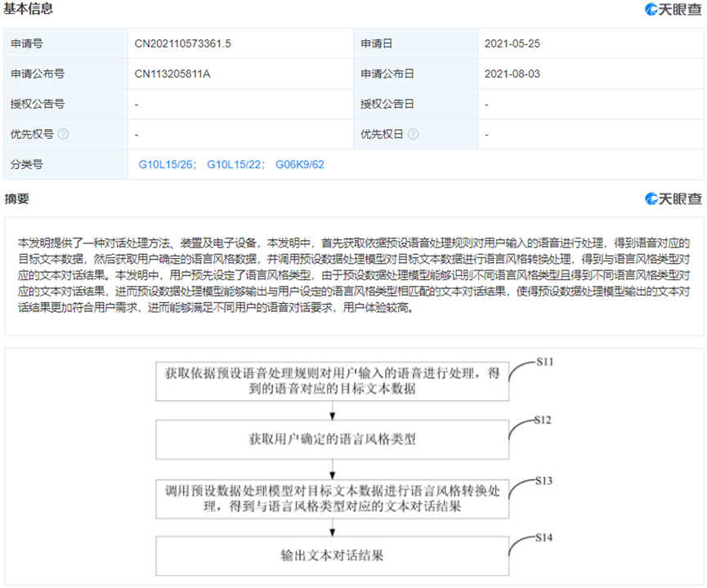Image resolution: width=707 pixels, height=588 pixels.
Task: Click the help icon beside 优先权号
Action: pos(63,134)
